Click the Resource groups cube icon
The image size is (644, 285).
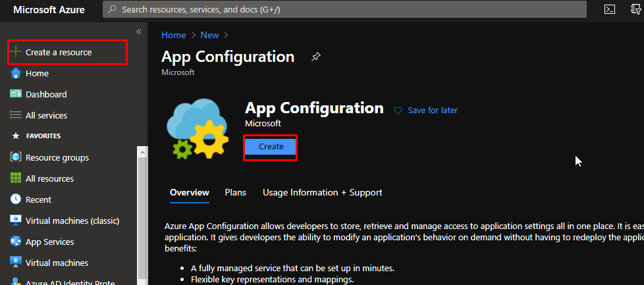pyautogui.click(x=16, y=157)
